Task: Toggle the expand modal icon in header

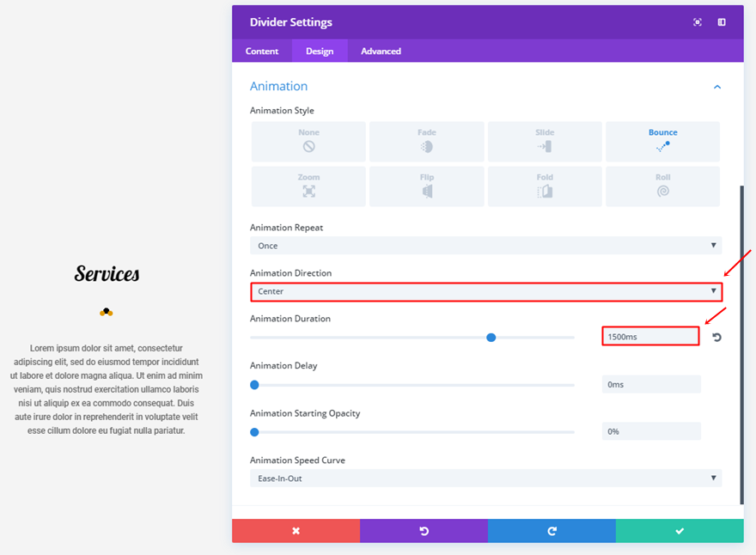Action: pyautogui.click(x=698, y=22)
